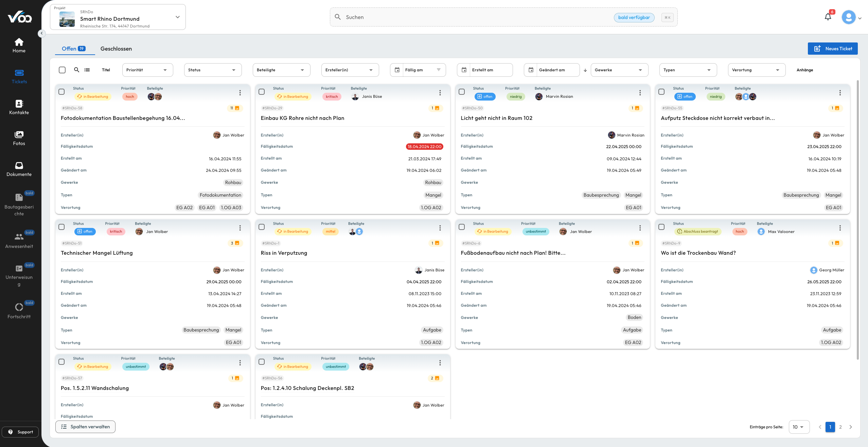The width and height of the screenshot is (868, 447).
Task: Switch to the Geschlossen tab
Action: 116,49
